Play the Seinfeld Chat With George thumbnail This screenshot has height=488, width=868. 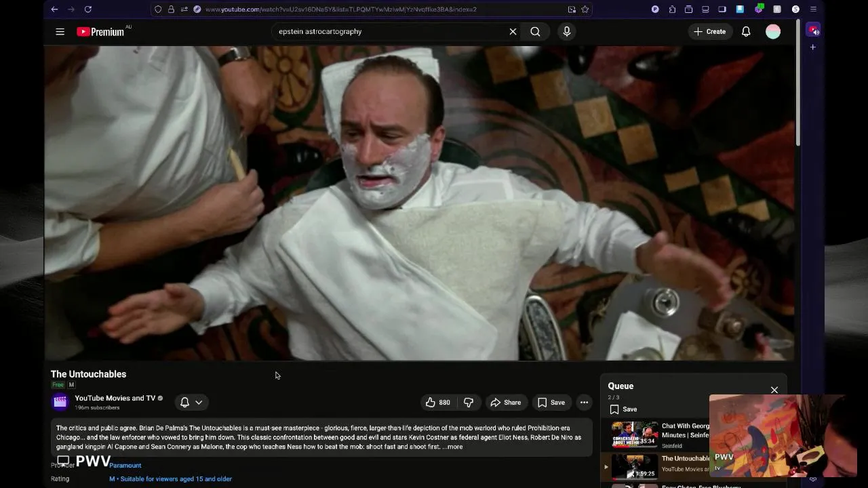635,434
